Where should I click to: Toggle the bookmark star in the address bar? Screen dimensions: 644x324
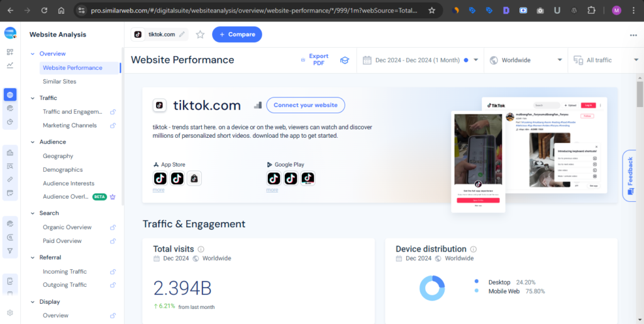431,11
